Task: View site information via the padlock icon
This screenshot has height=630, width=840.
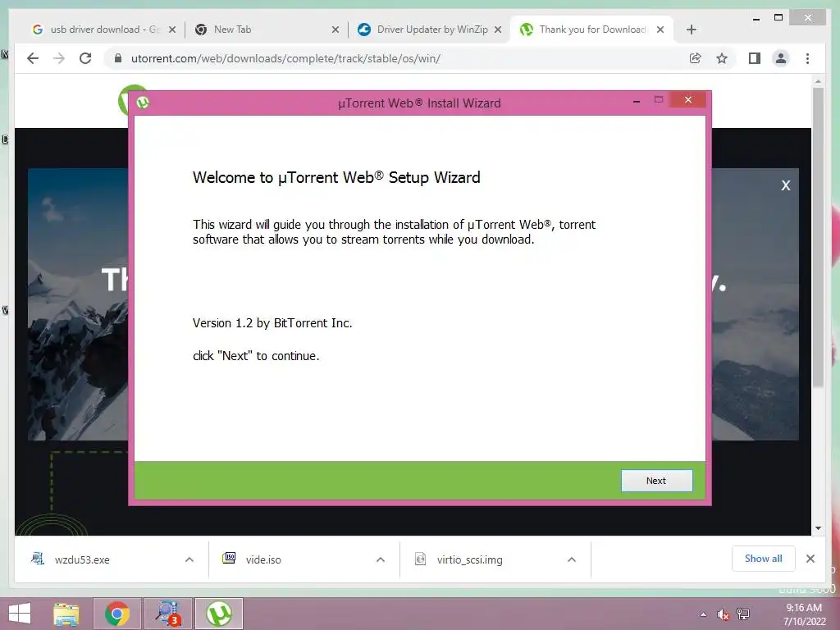Action: [x=118, y=58]
